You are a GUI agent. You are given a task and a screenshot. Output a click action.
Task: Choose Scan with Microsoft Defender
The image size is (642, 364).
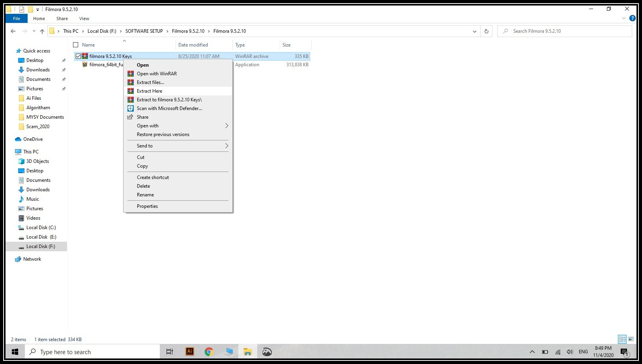pos(178,108)
